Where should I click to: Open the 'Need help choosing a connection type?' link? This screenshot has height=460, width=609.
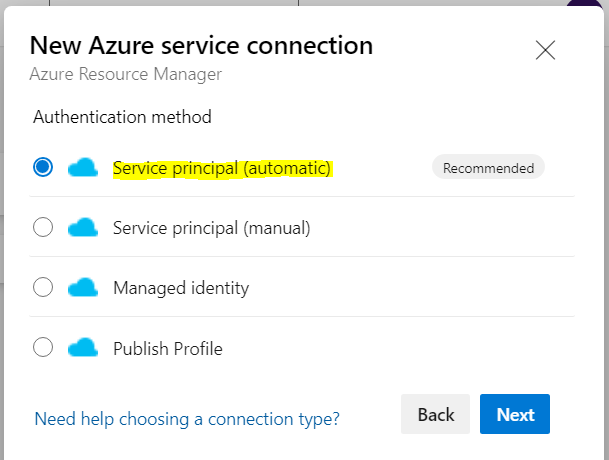point(187,418)
